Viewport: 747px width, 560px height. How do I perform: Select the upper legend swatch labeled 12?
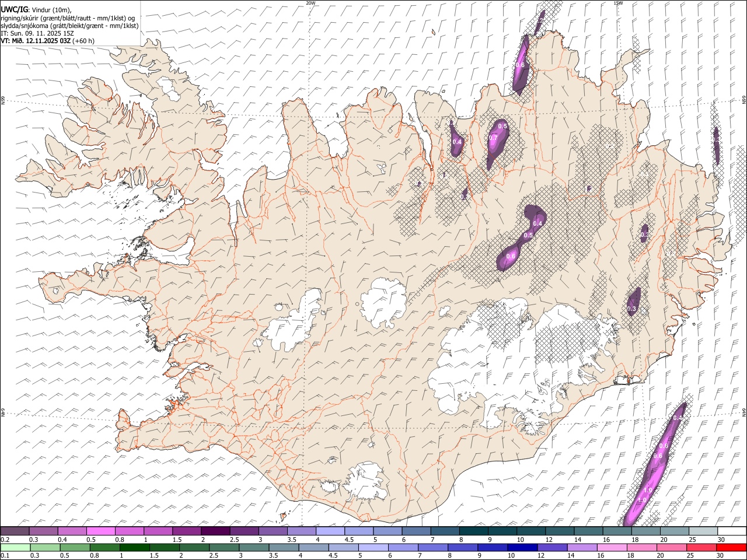coord(560,531)
